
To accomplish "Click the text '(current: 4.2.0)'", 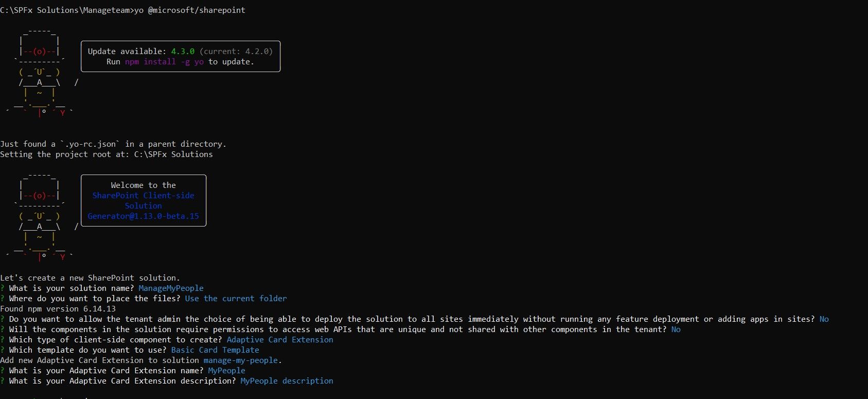I will [x=236, y=51].
